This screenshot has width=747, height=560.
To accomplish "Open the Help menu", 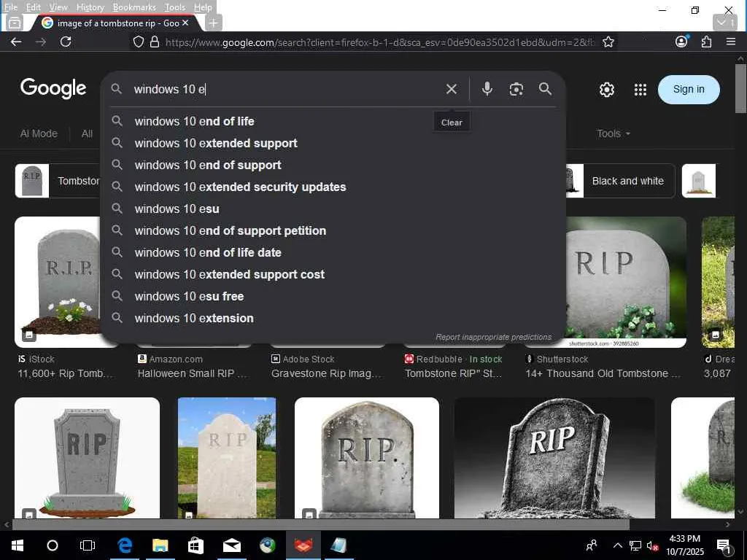I will (203, 7).
